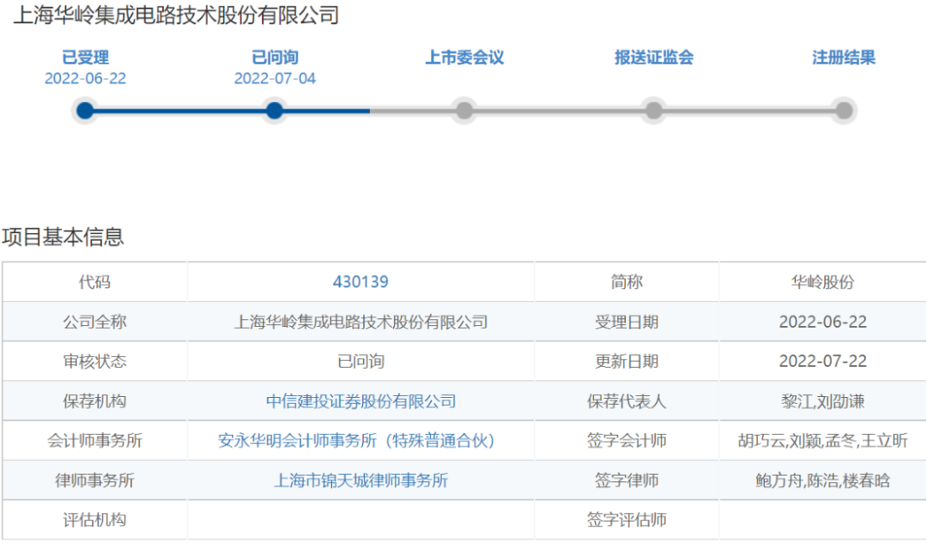Click the 保荐机构 label cell
The height and width of the screenshot is (560, 927).
point(94,401)
